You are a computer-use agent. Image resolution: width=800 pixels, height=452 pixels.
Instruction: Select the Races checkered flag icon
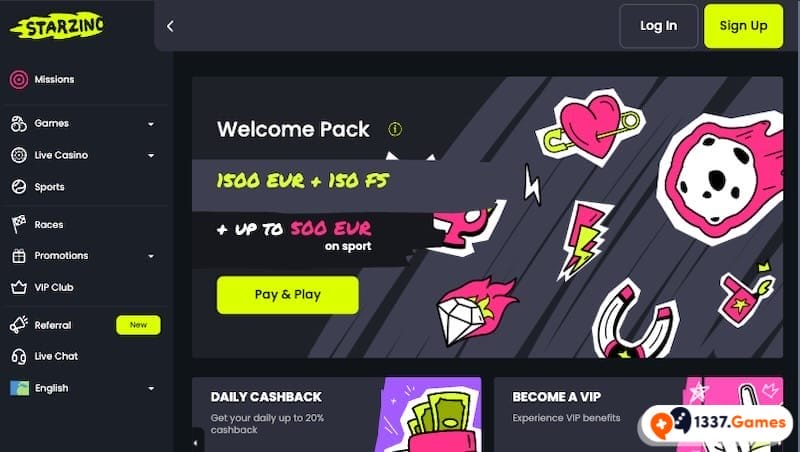19,224
